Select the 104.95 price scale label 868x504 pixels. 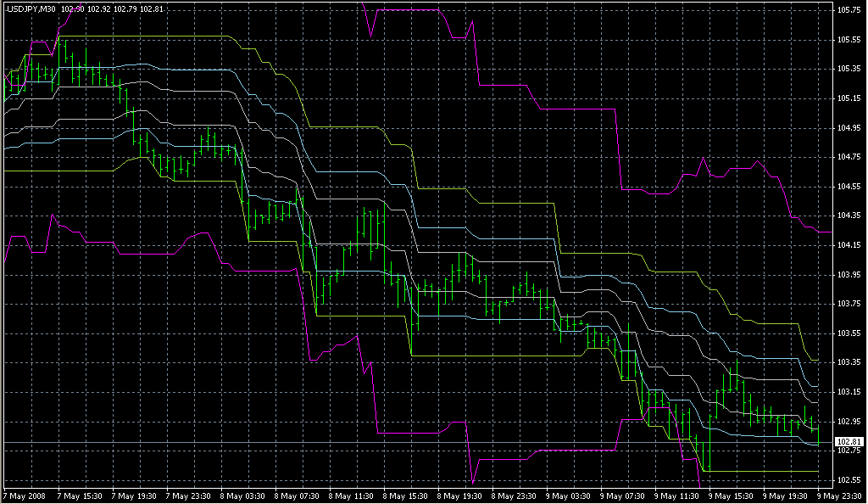point(849,127)
